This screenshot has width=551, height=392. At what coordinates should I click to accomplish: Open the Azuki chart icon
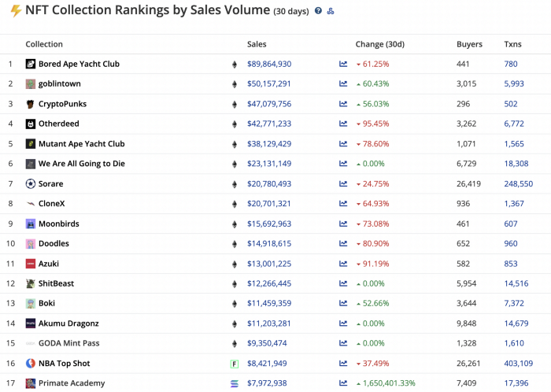(x=343, y=264)
